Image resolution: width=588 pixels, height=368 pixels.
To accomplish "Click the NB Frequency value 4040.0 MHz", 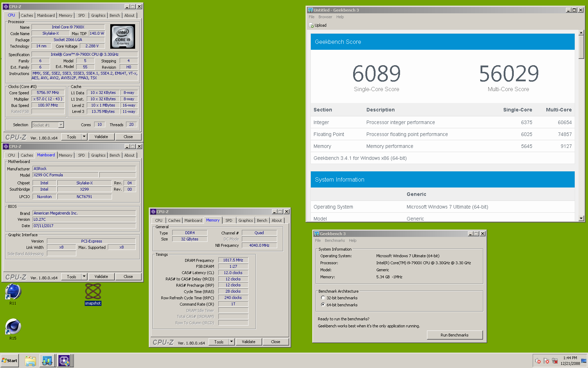I will (259, 245).
